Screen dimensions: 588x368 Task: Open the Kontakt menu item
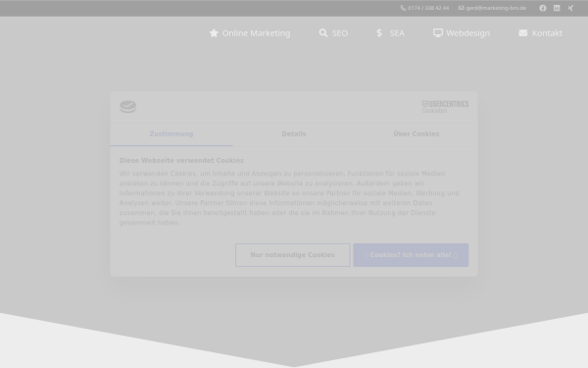pyautogui.click(x=540, y=33)
